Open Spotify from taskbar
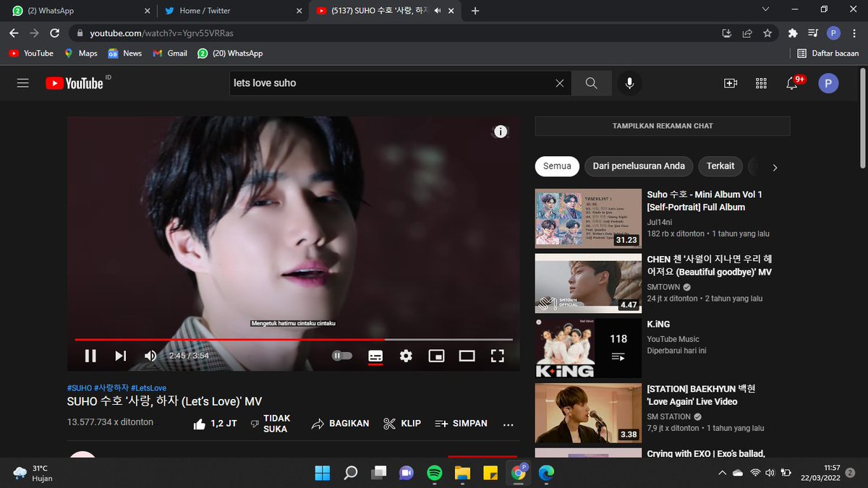Viewport: 868px width, 488px height. coord(434,473)
